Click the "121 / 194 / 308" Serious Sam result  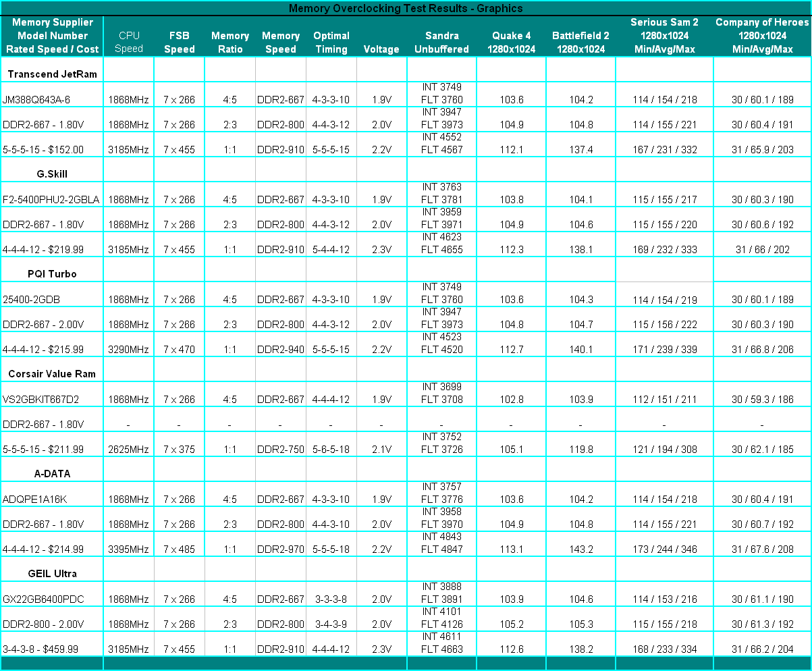pyautogui.click(x=665, y=449)
